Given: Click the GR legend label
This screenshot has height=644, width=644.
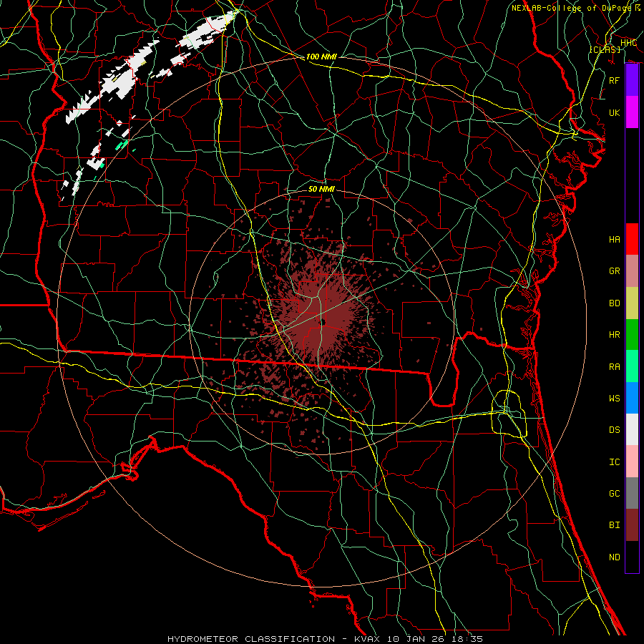Looking at the screenshot, I should tap(615, 270).
